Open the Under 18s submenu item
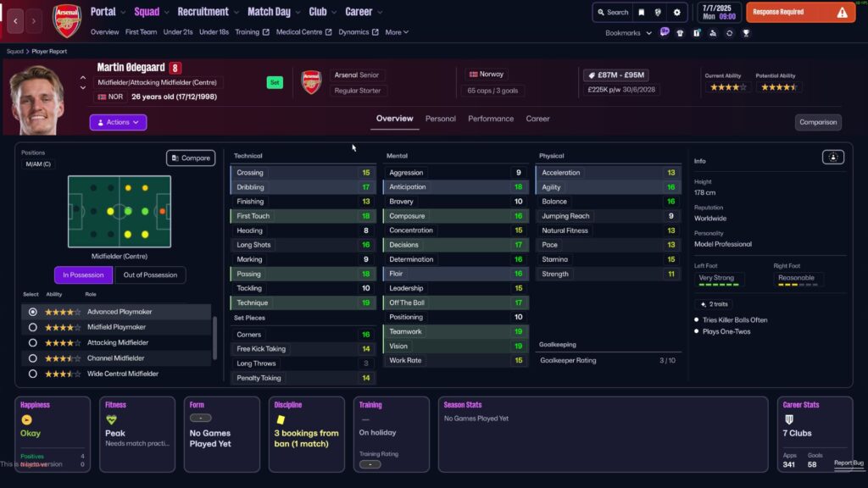This screenshot has height=488, width=868. (x=214, y=32)
